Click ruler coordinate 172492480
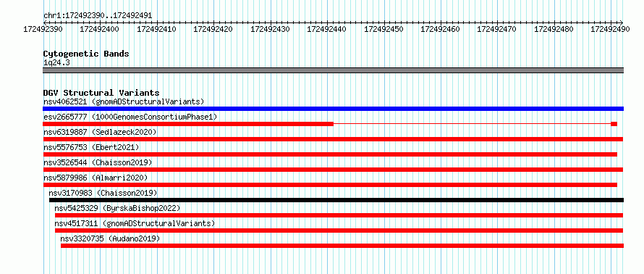644x274 pixels. coord(554,29)
